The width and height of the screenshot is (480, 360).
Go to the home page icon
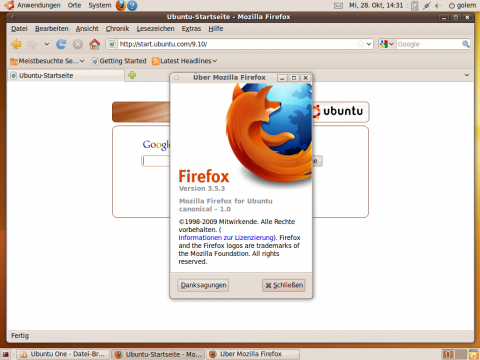(95, 44)
